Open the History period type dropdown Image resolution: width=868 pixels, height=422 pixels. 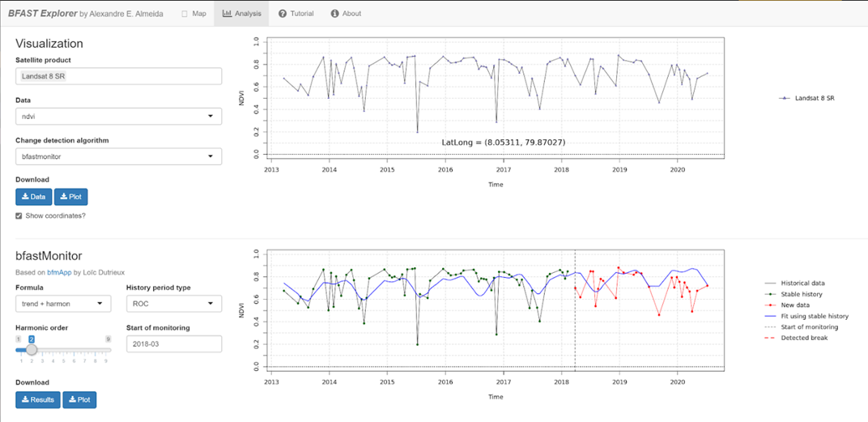(x=174, y=304)
